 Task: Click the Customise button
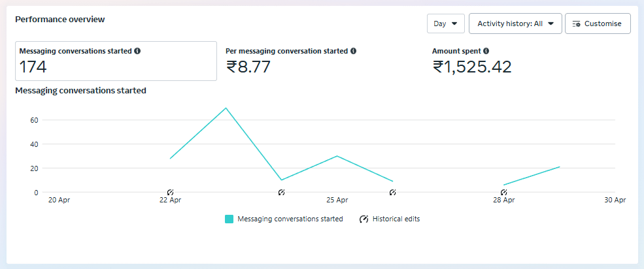coord(598,24)
